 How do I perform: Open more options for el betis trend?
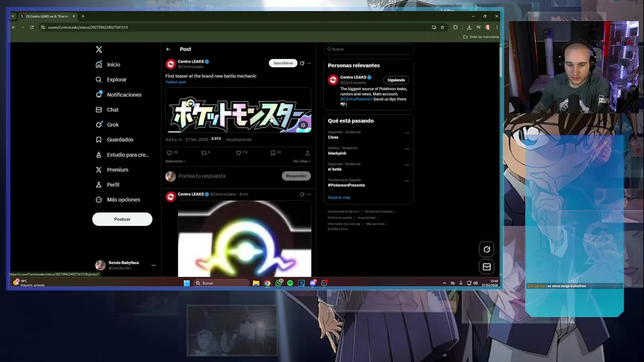407,165
